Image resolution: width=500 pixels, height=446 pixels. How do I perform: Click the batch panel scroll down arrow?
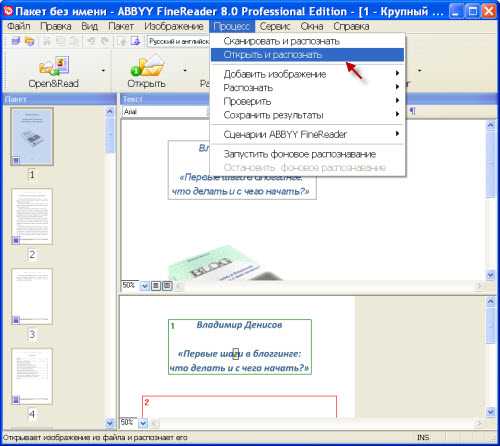pos(110,423)
